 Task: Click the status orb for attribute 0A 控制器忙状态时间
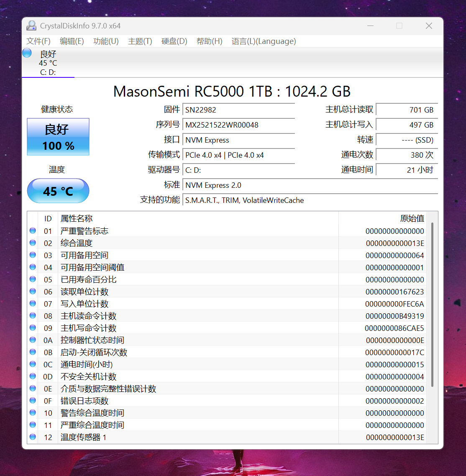[33, 340]
